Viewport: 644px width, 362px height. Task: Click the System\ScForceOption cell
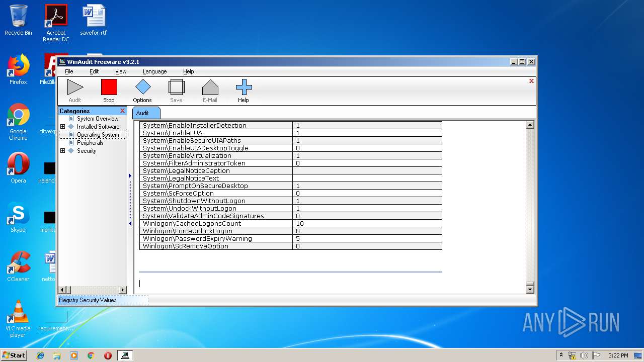tap(216, 193)
